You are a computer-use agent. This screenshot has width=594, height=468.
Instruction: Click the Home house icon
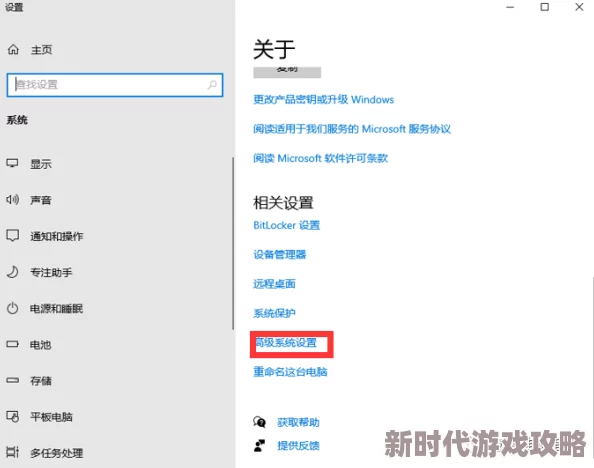click(13, 49)
